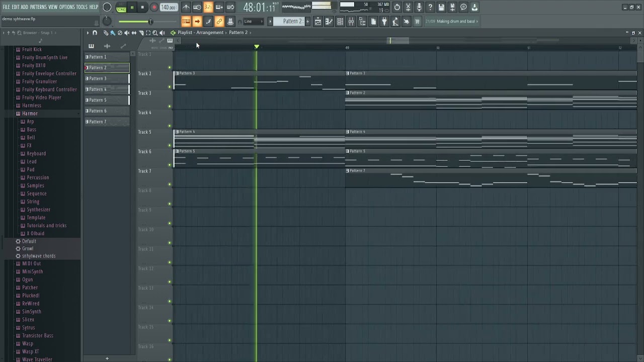This screenshot has height=362, width=644.
Task: Open the audio editor scissors icon
Action: tap(408, 7)
